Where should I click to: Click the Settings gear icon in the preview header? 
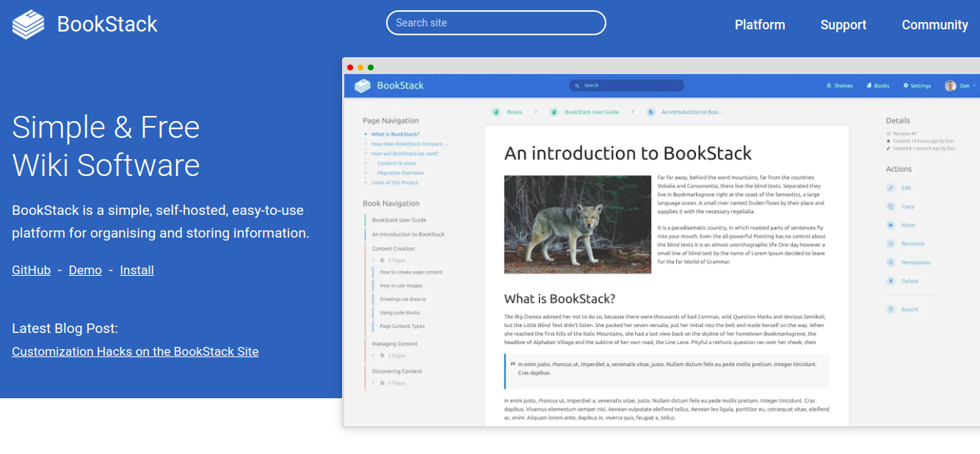click(x=906, y=86)
